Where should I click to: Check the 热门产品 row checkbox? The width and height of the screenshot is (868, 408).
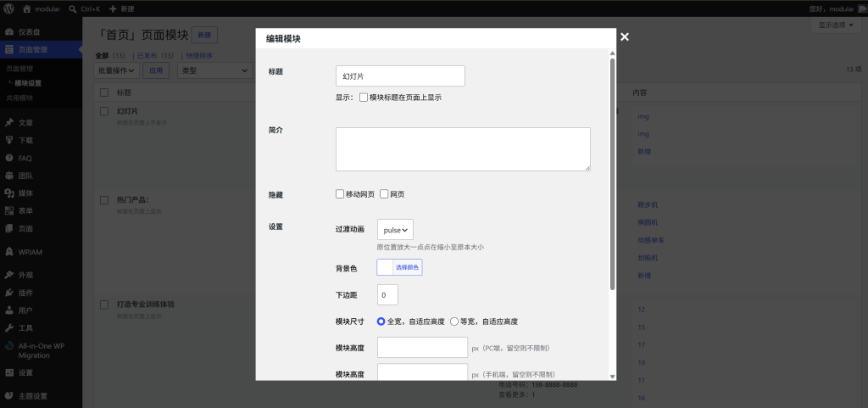[x=104, y=200]
